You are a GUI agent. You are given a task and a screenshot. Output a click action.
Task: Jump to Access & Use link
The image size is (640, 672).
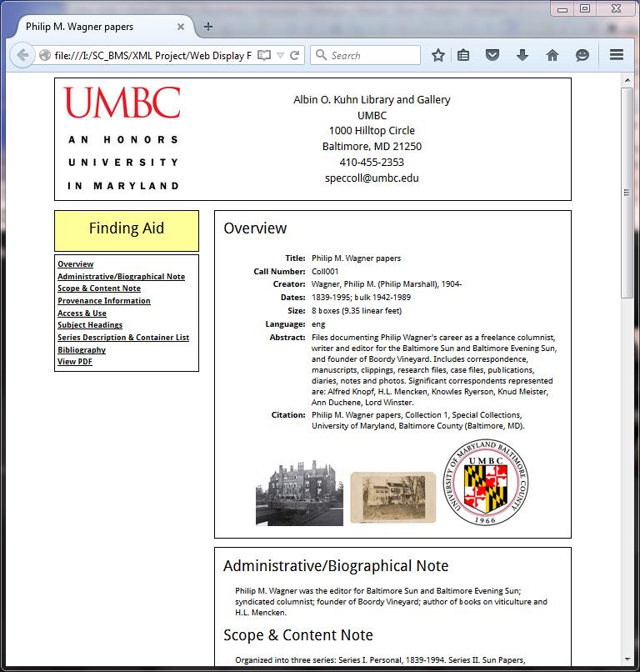pyautogui.click(x=82, y=313)
